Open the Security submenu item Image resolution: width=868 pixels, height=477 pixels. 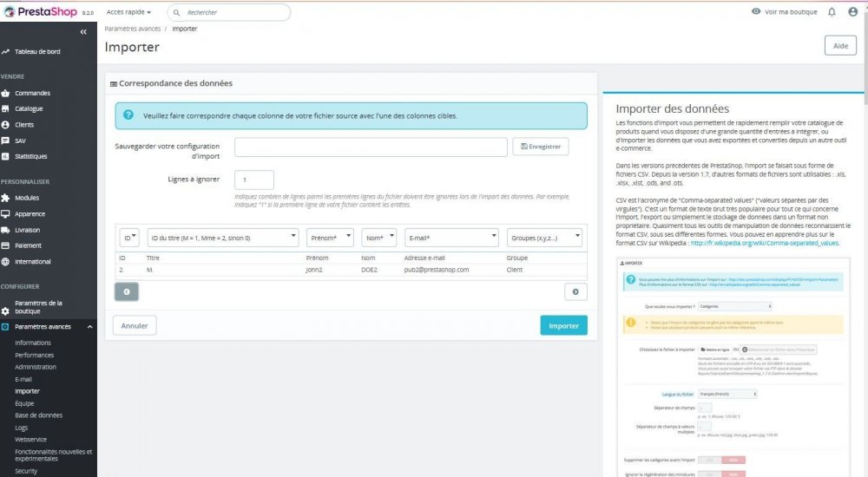click(x=26, y=471)
